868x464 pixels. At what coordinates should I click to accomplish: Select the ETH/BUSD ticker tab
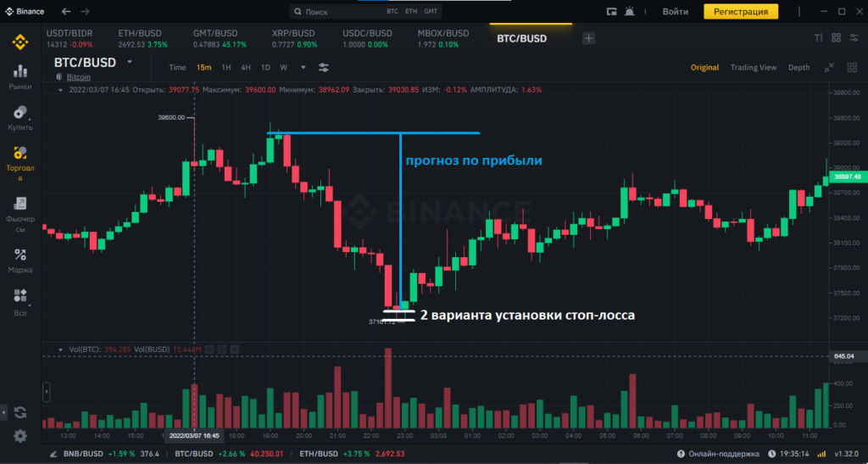pos(139,38)
